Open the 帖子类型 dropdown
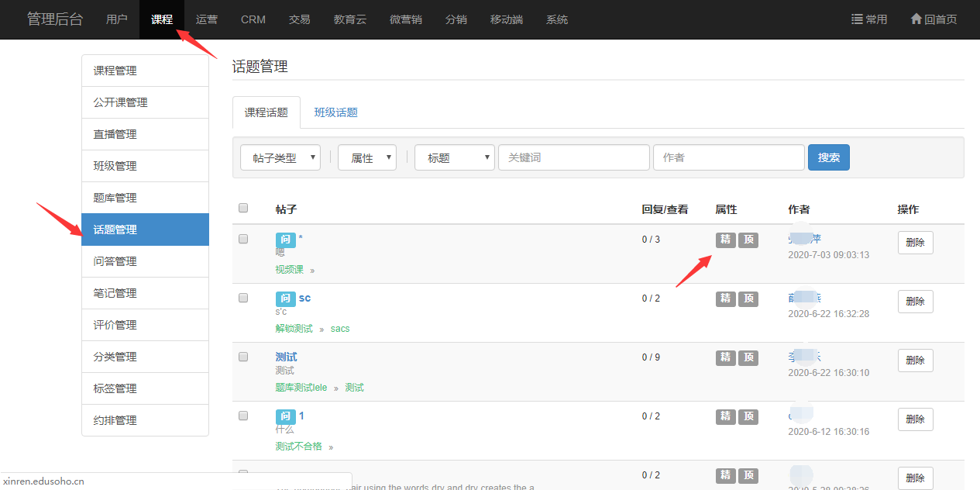The width and height of the screenshot is (980, 490). (280, 157)
